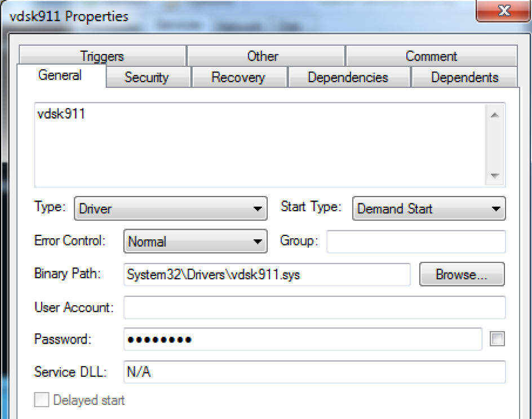532x419 pixels.
Task: Focus the User Account input field
Action: pos(314,307)
